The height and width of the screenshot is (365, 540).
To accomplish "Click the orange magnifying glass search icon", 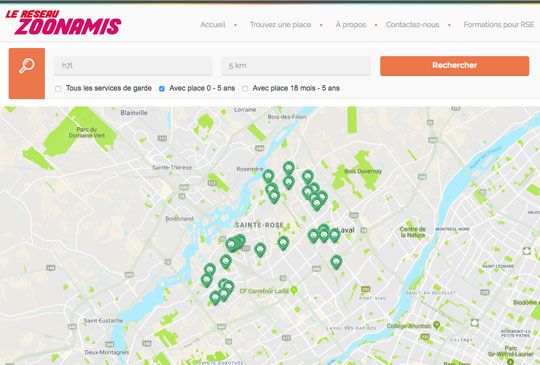I will (x=27, y=73).
